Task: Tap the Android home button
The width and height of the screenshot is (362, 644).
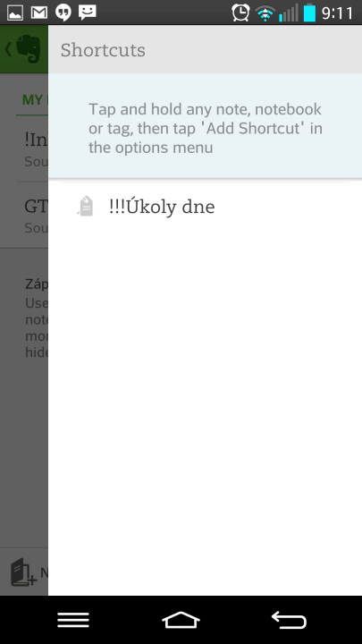Action: [x=181, y=620]
